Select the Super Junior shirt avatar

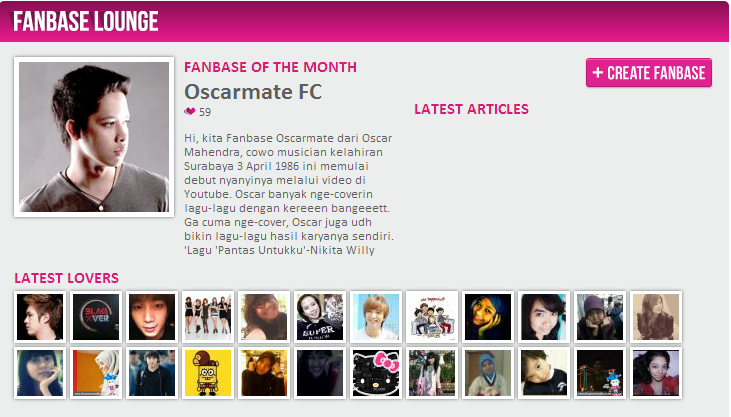(320, 317)
